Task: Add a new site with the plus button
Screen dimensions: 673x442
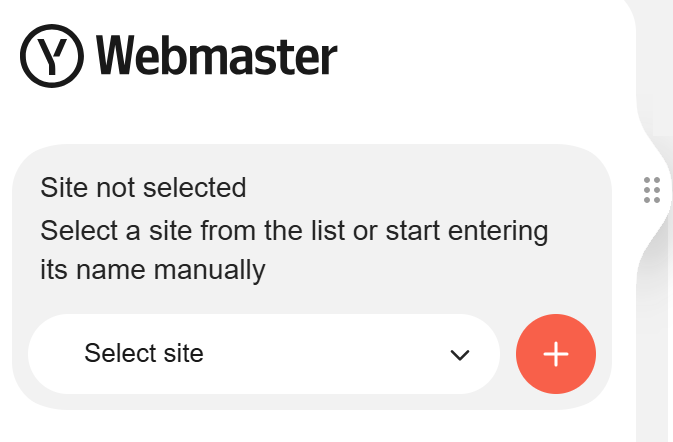Action: click(556, 354)
